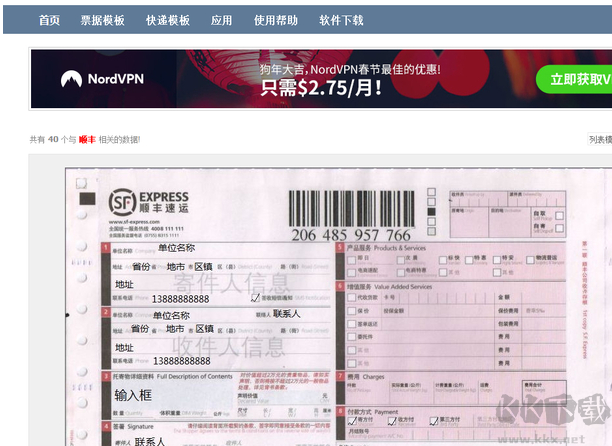
Task: Click the 收件人信息 watermark label
Action: tap(228, 346)
